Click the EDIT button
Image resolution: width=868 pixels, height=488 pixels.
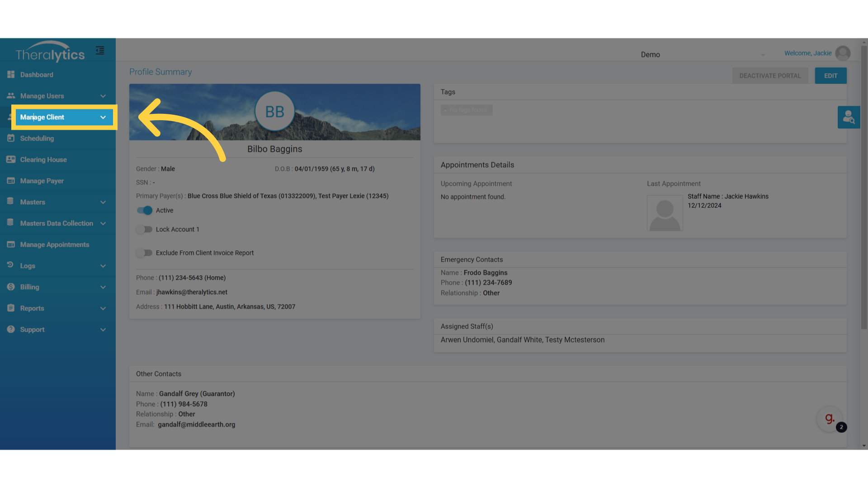pos(830,76)
